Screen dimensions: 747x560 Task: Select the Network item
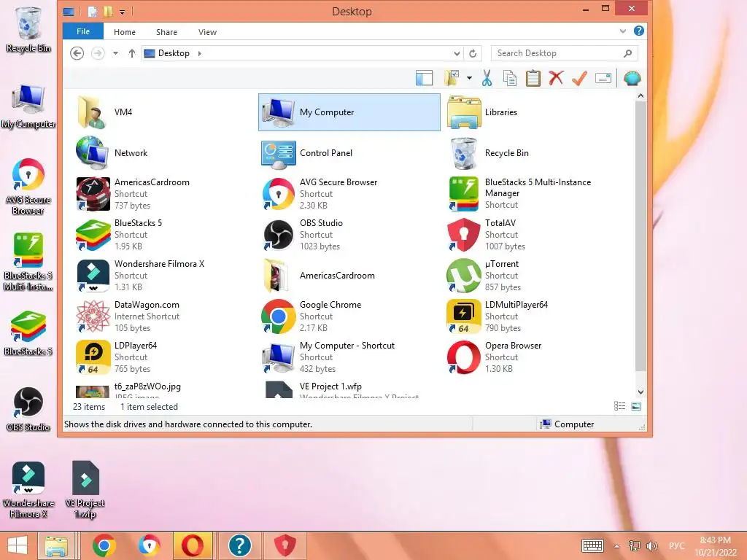click(163, 153)
